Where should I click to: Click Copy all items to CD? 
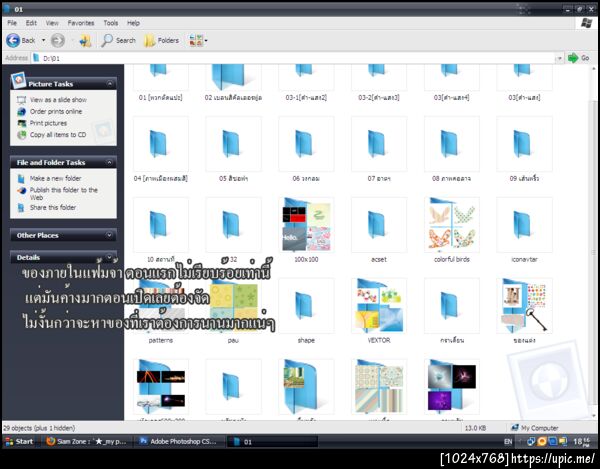point(58,135)
